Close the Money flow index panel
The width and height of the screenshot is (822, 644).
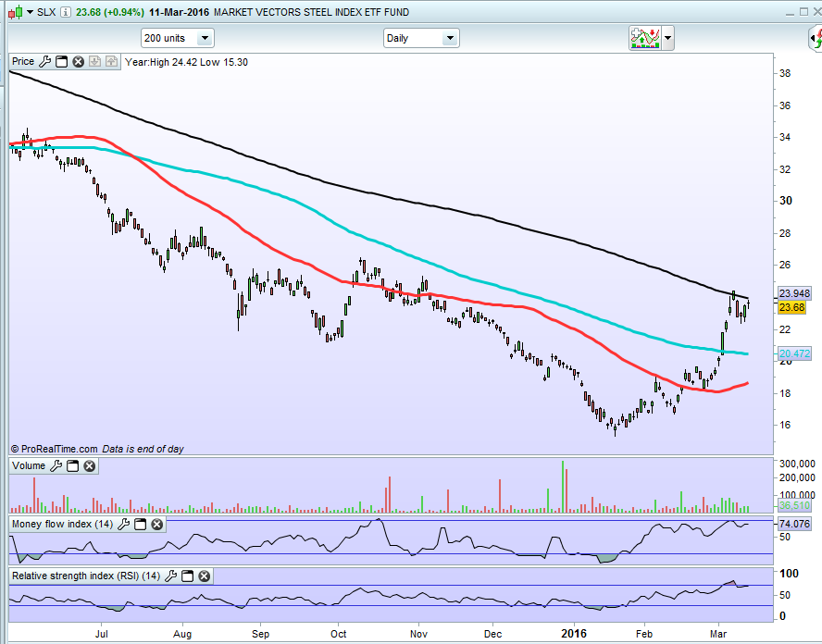[156, 524]
